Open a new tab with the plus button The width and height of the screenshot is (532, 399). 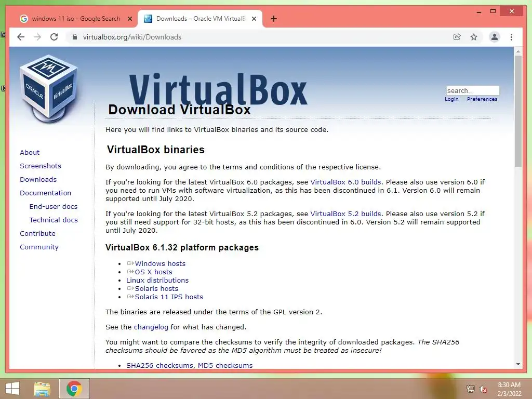(274, 19)
